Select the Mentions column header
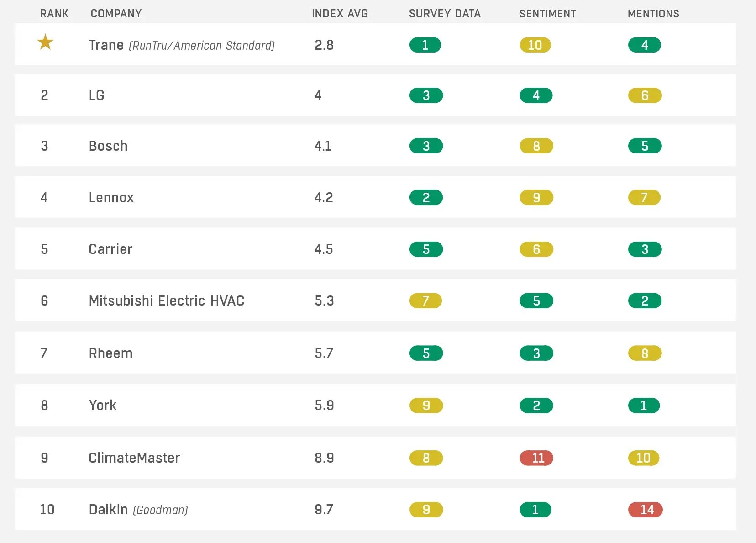The width and height of the screenshot is (756, 543). click(653, 14)
